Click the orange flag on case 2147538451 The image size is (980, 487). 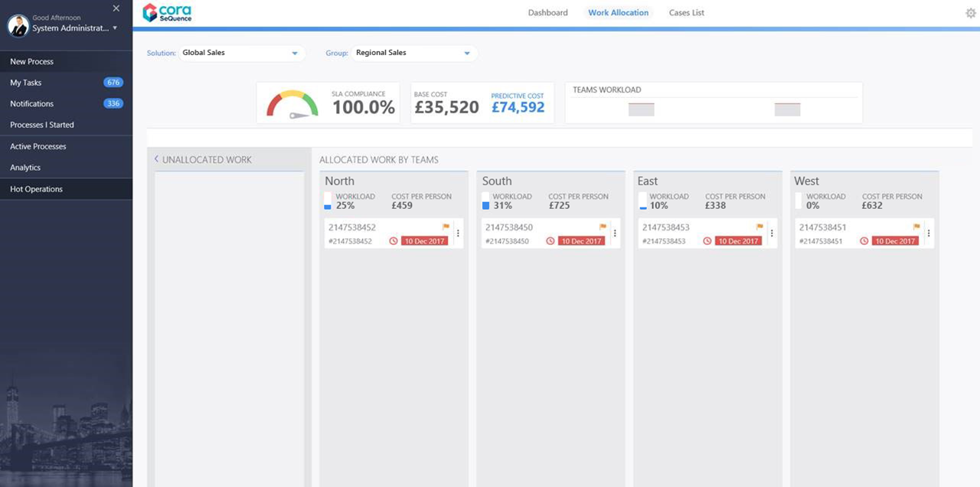pos(917,227)
